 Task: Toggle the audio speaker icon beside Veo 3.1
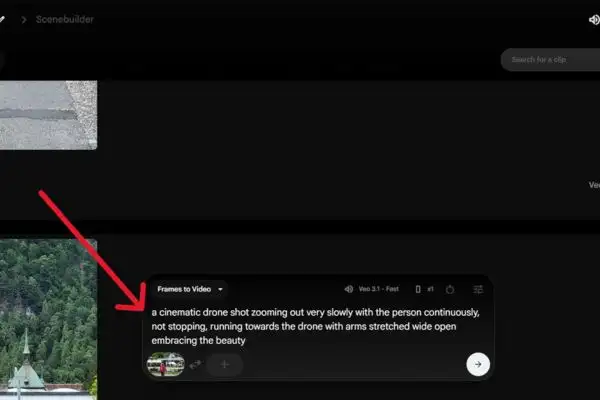(x=349, y=289)
